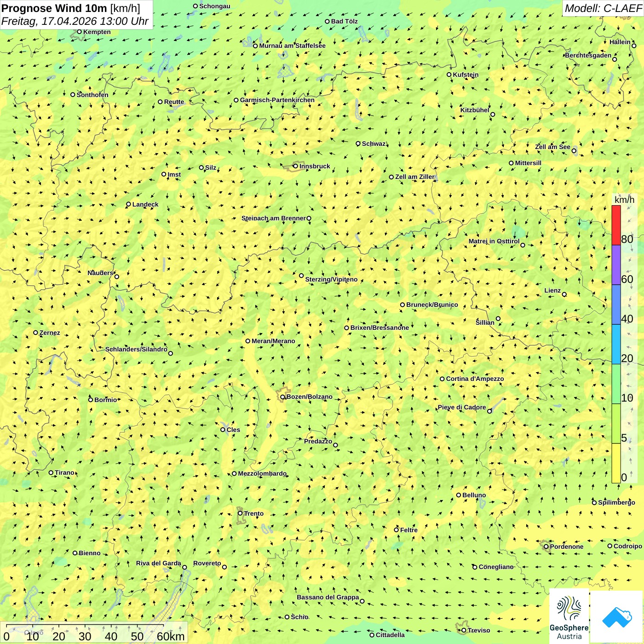The height and width of the screenshot is (644, 644).
Task: Click the 'Prognose Wind 10m' title
Action: coord(54,8)
